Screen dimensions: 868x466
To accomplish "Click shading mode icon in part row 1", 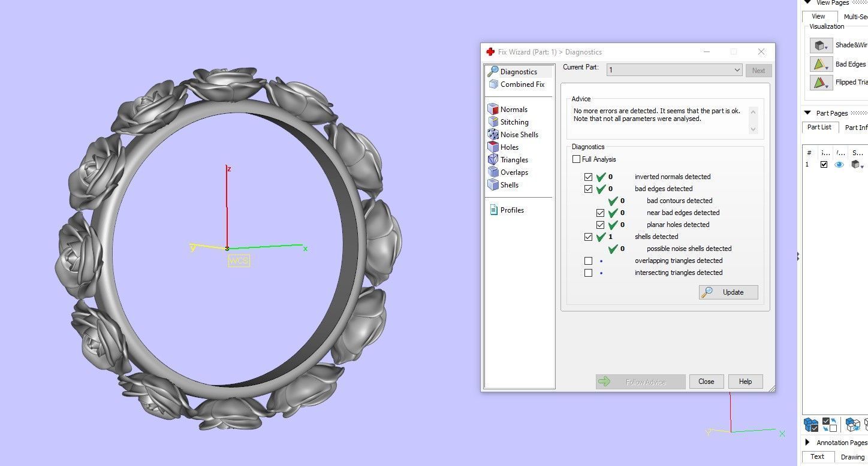I will 857,164.
